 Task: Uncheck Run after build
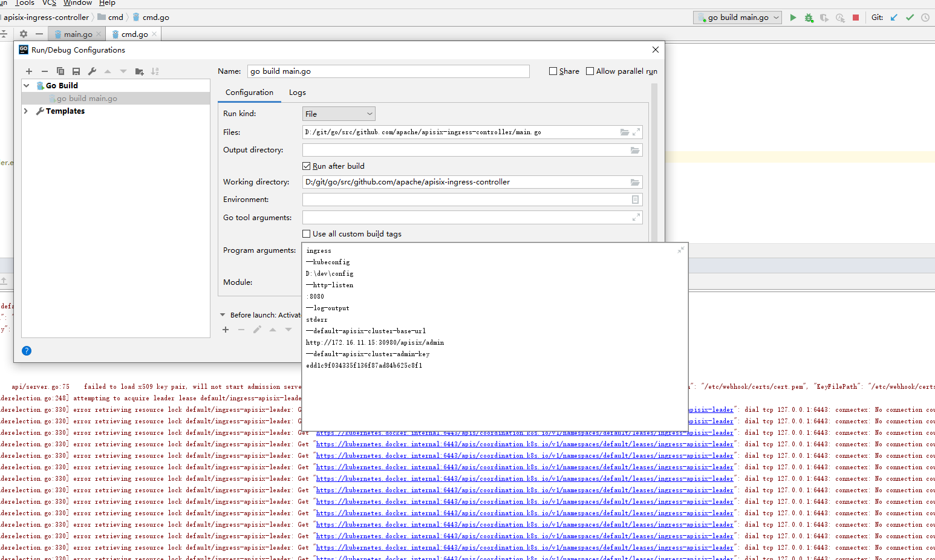[x=307, y=166]
